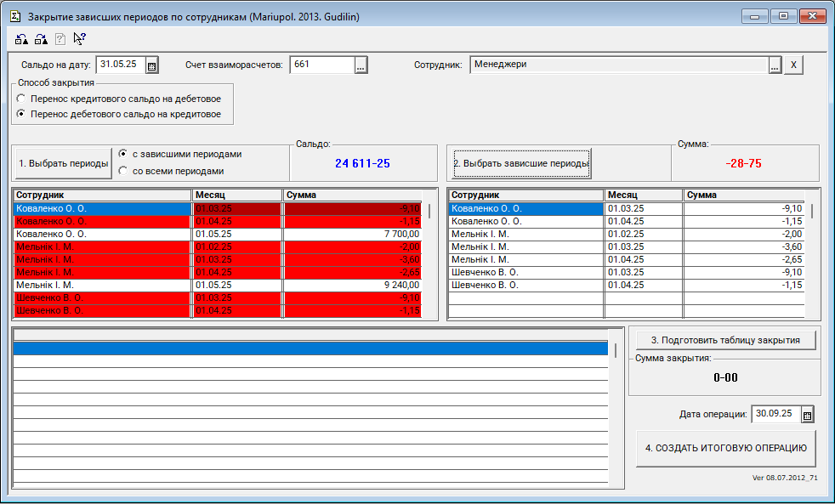Open employee picker next to Менеджери
835x504 pixels.
pyautogui.click(x=775, y=65)
